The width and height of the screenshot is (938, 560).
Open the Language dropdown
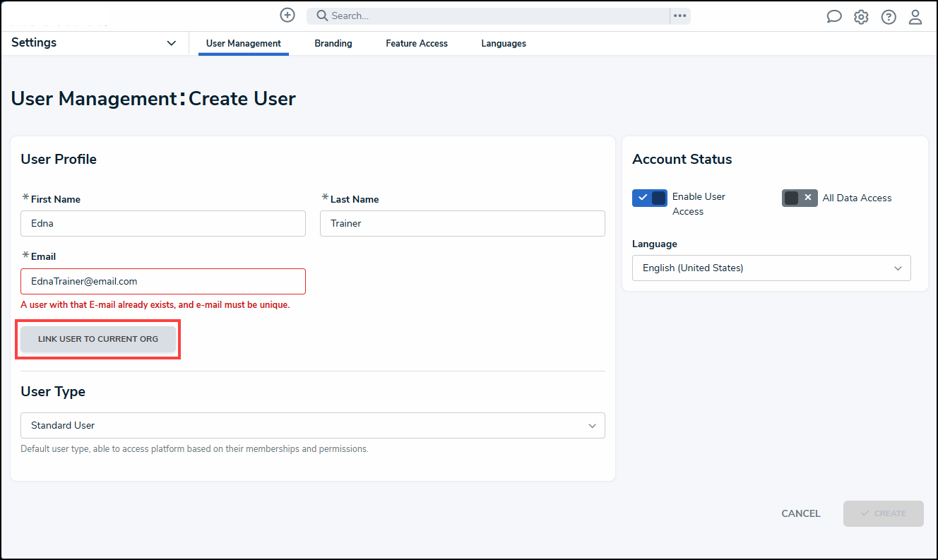click(x=771, y=268)
